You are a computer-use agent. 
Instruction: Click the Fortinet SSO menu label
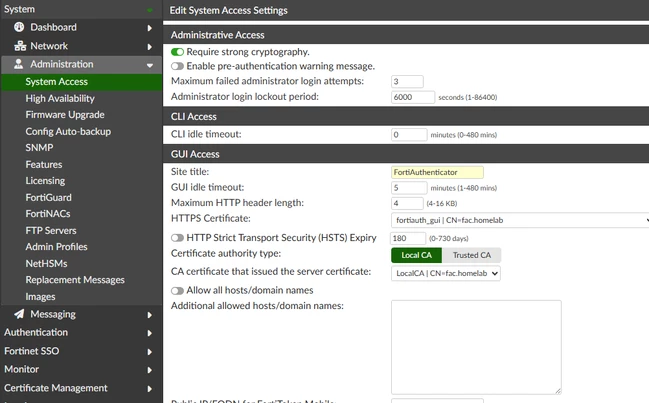pyautogui.click(x=31, y=351)
